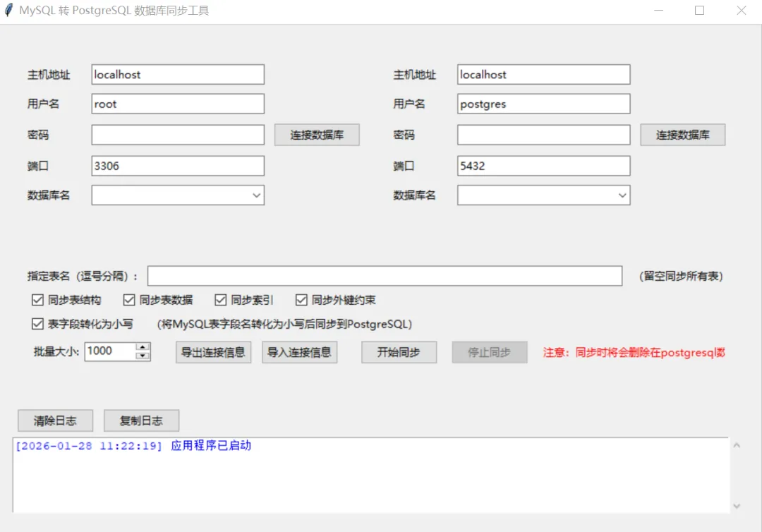Viewport: 762px width, 532px height.
Task: Focus the MySQL 主机地址 field with localhost
Action: point(178,75)
